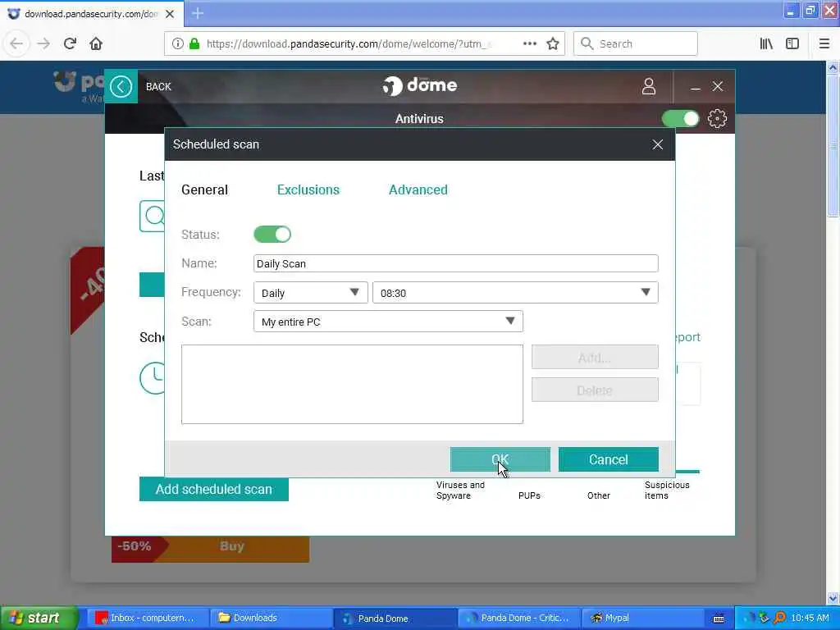Switch to the Advanced tab

(418, 189)
